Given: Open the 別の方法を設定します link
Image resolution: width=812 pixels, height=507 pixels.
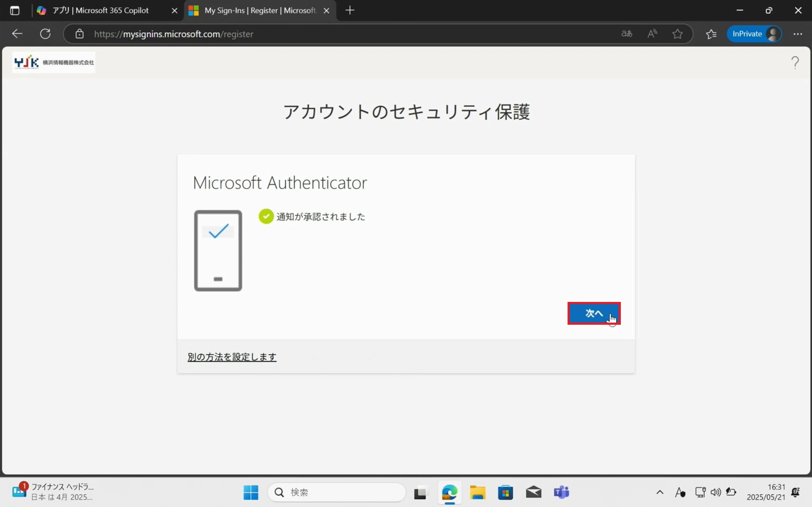Looking at the screenshot, I should (232, 357).
